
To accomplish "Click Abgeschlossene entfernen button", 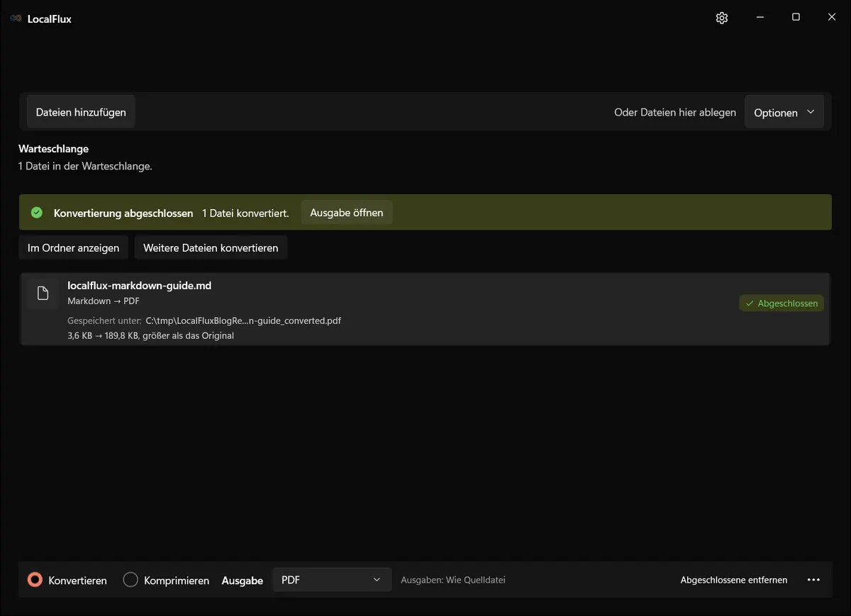I will tap(734, 580).
